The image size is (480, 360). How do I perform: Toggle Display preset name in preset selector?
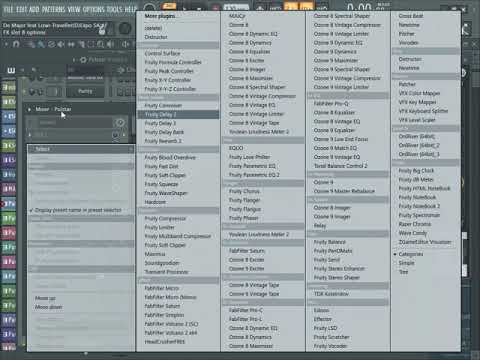point(78,210)
